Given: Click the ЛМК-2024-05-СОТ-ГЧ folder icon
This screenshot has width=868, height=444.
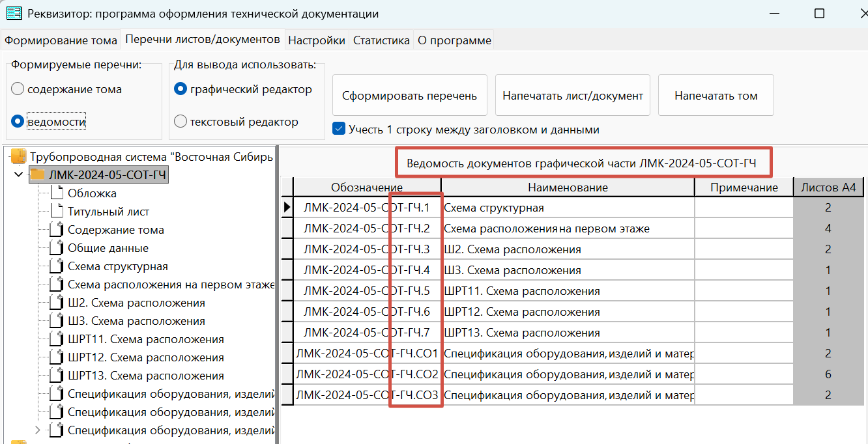Looking at the screenshot, I should [37, 174].
